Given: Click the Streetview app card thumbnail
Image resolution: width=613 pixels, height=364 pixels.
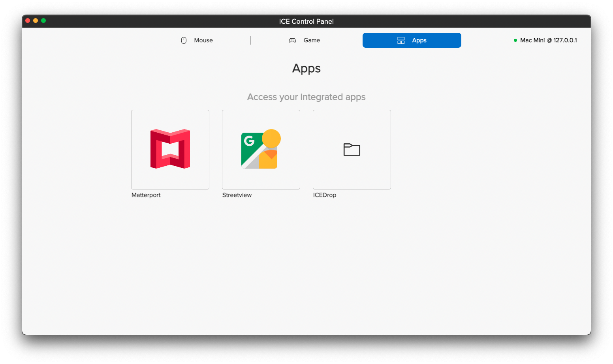Looking at the screenshot, I should 261,150.
